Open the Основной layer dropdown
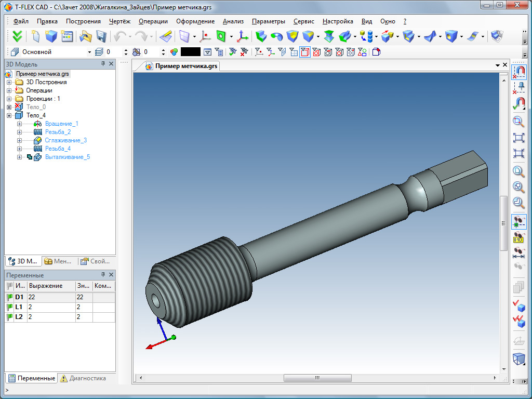Viewport: 532px width, 399px height. click(89, 52)
